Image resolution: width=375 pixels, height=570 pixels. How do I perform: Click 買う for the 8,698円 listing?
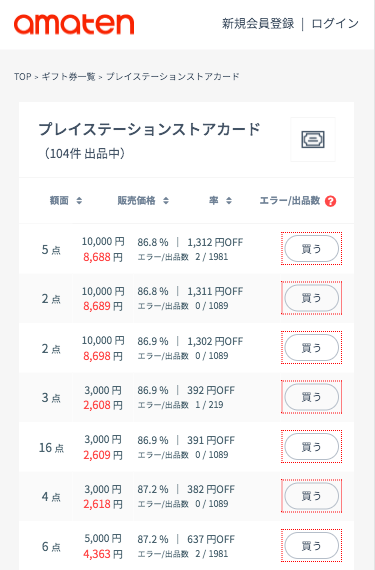[x=311, y=348]
